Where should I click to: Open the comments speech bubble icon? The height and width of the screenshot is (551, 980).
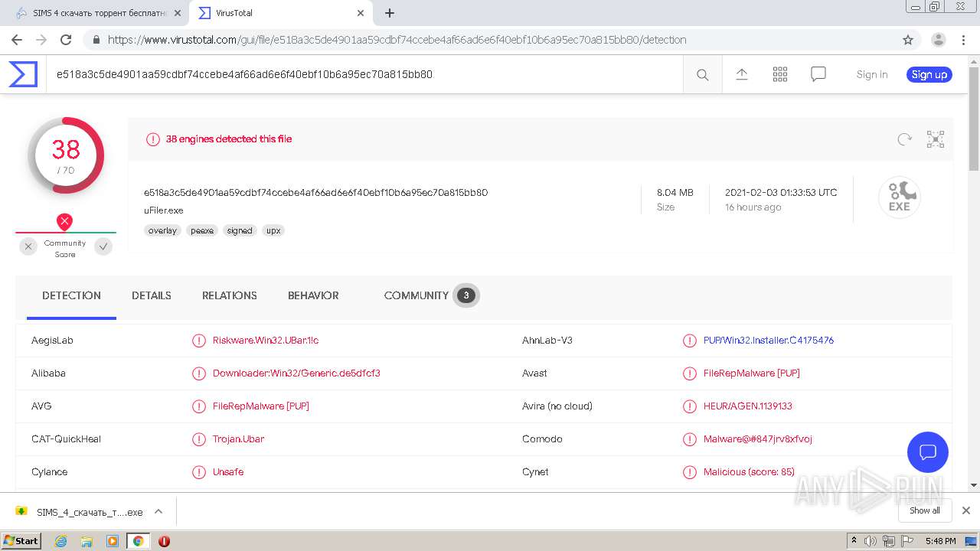818,74
